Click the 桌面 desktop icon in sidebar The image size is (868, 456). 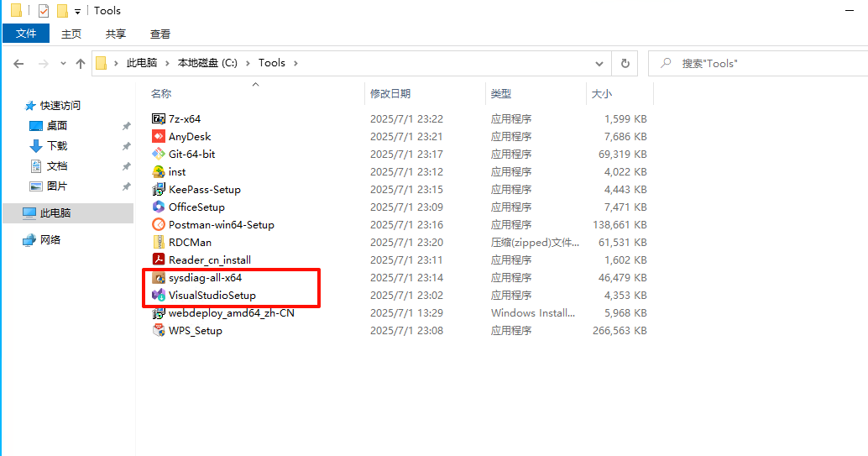[x=35, y=126]
